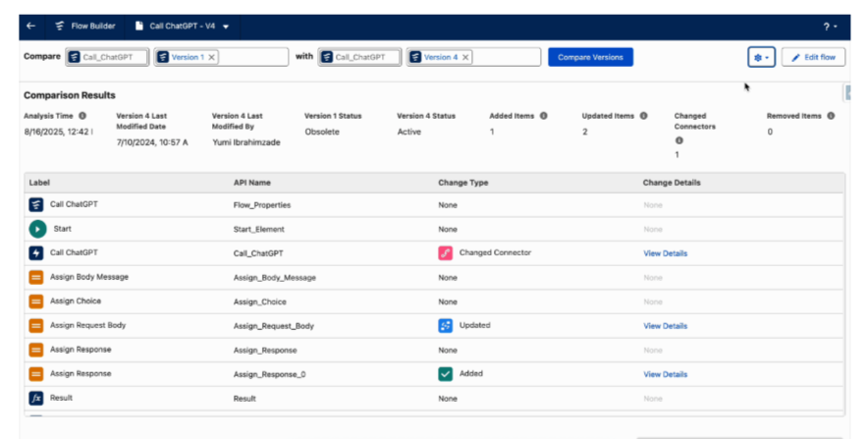Click info icon next to Analysis Time

coord(82,116)
